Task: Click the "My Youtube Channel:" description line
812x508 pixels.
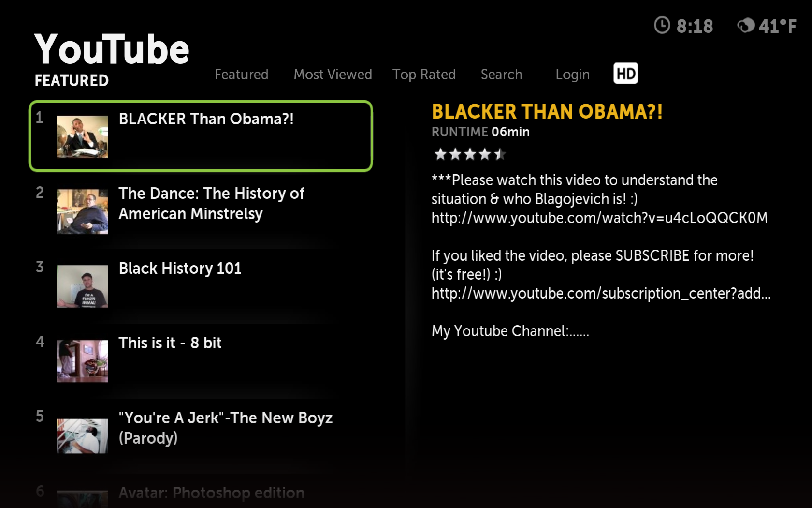Action: coord(510,331)
